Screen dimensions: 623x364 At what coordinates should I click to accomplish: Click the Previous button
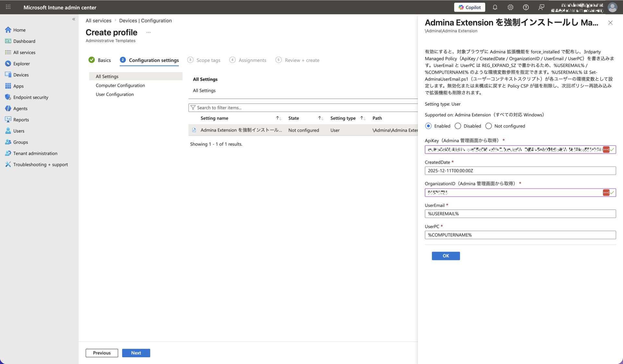click(x=102, y=353)
